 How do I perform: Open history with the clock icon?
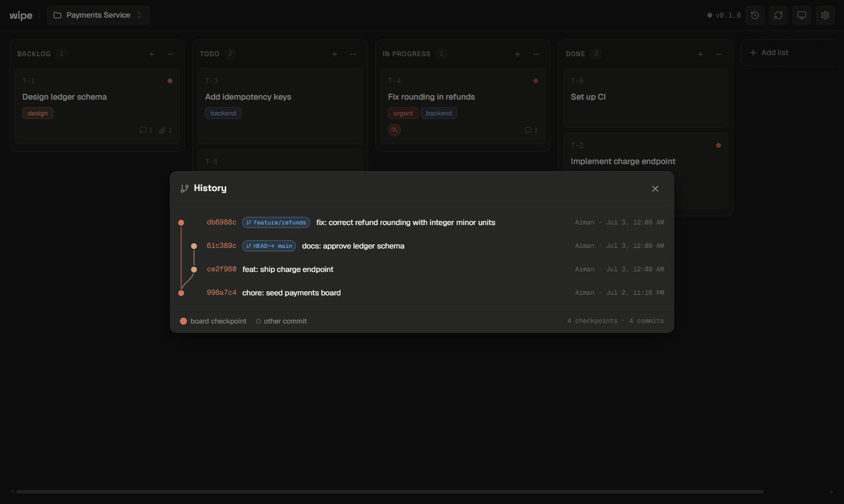coord(755,15)
